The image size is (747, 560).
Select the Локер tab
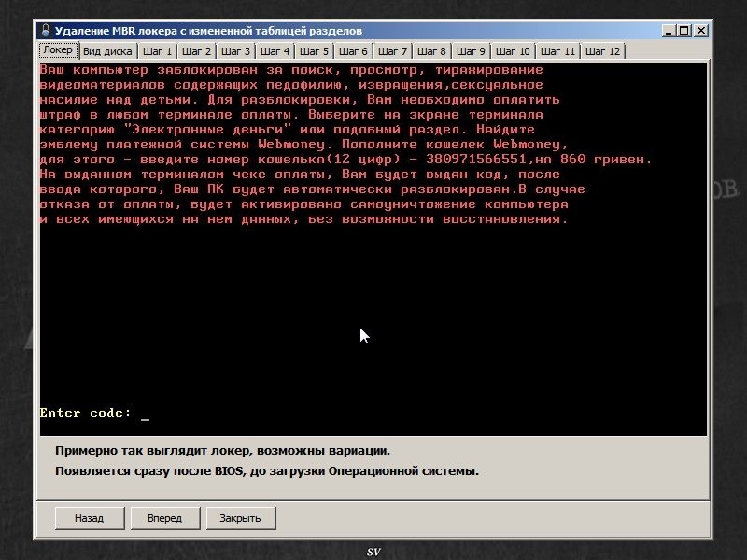(58, 50)
